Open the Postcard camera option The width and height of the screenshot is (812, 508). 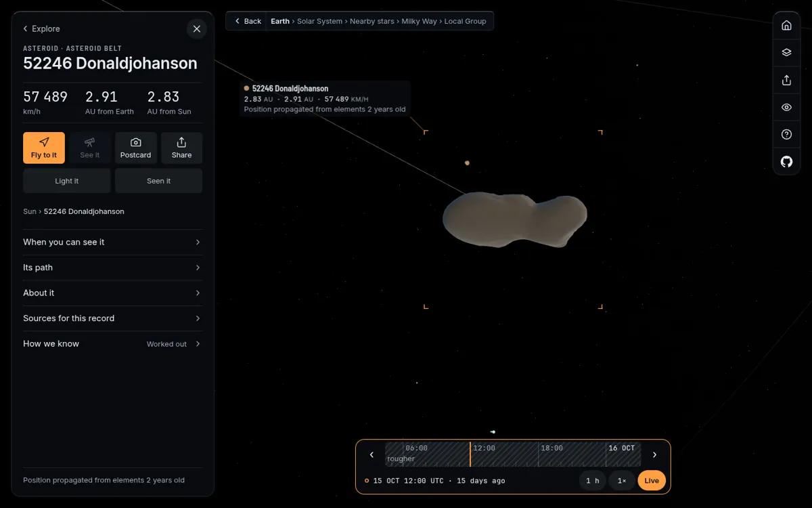136,148
